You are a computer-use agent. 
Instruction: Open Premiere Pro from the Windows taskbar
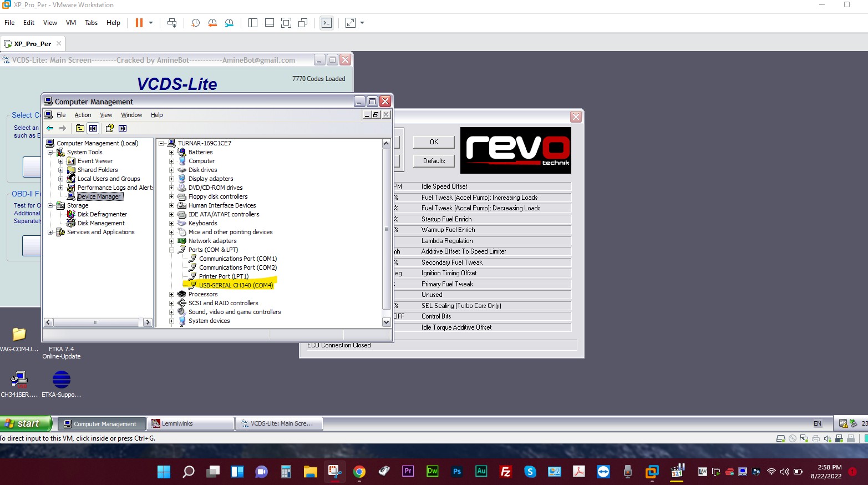coord(408,472)
